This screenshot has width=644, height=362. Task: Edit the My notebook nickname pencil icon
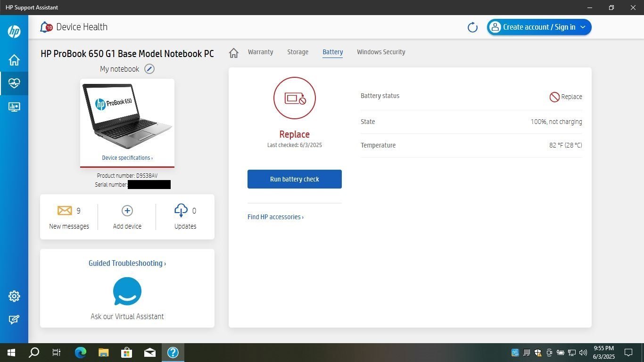click(149, 69)
